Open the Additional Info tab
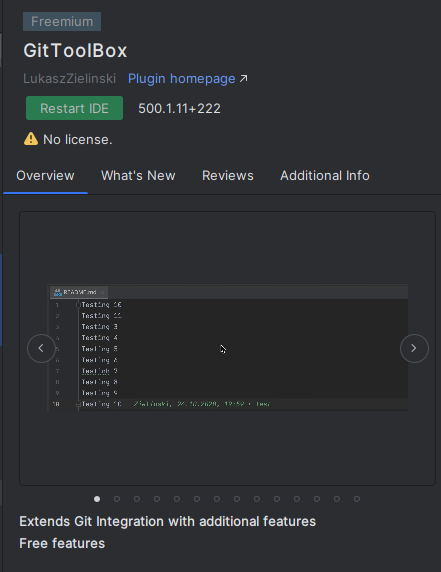Image resolution: width=441 pixels, height=572 pixels. point(325,175)
